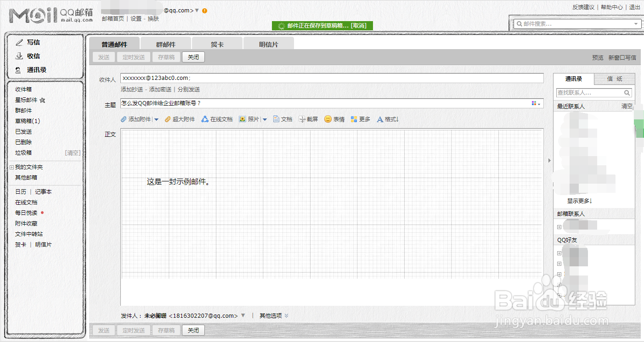Click the top 定时发送 button

[134, 57]
